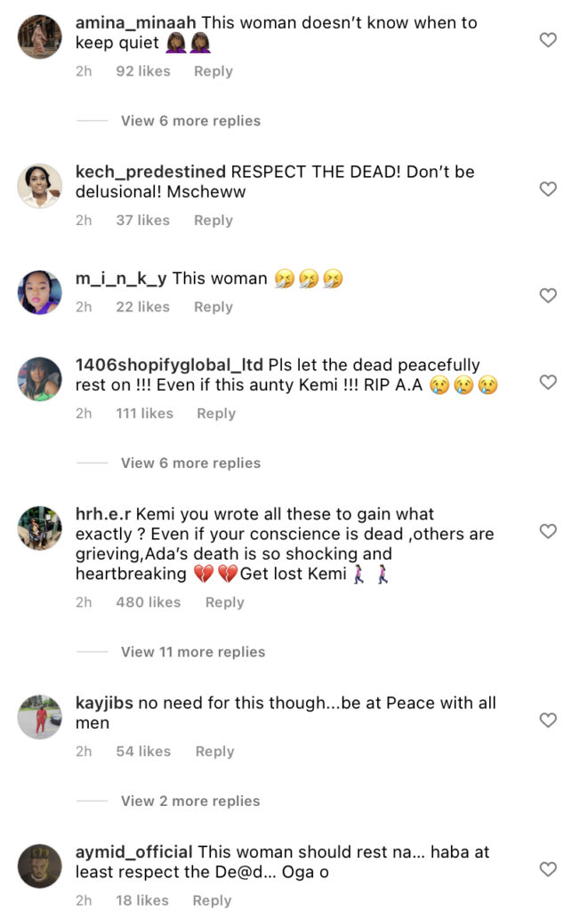The width and height of the screenshot is (588, 911).
Task: Reply to hrh.e.r's comment
Action: point(224,602)
